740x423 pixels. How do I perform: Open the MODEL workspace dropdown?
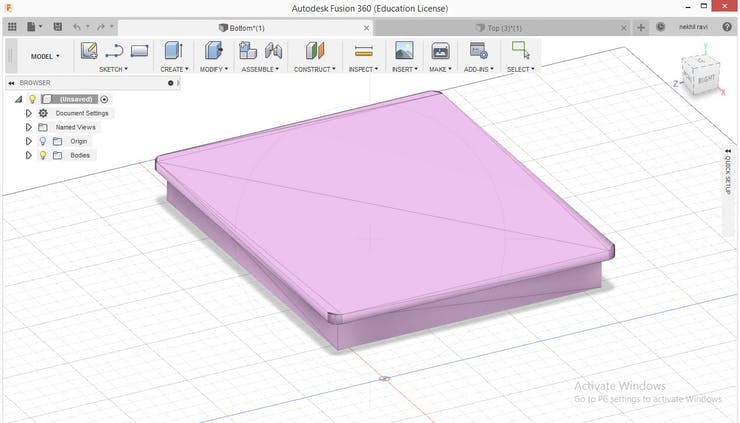pyautogui.click(x=45, y=56)
